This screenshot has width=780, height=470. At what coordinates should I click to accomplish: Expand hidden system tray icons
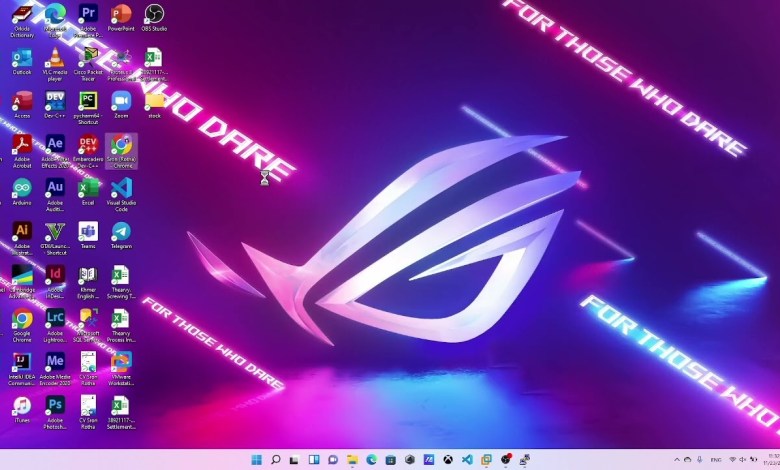pyautogui.click(x=677, y=460)
